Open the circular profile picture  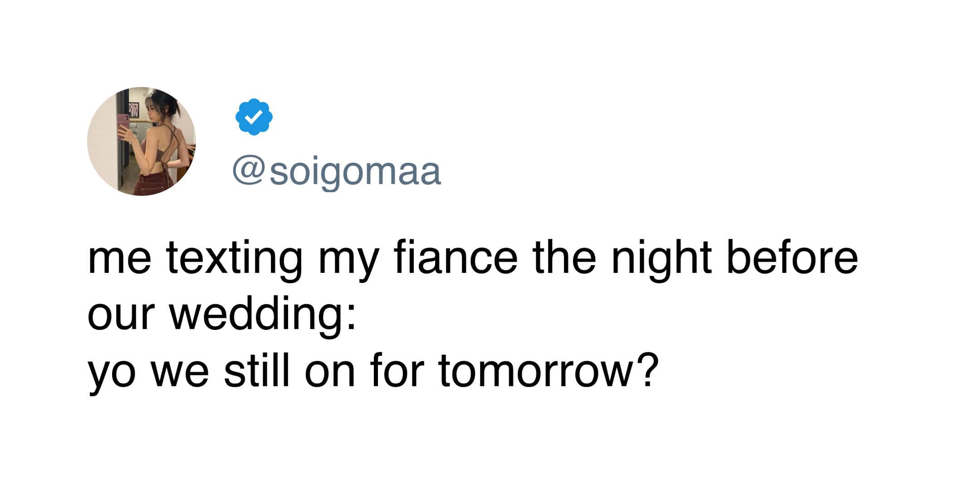tap(142, 141)
